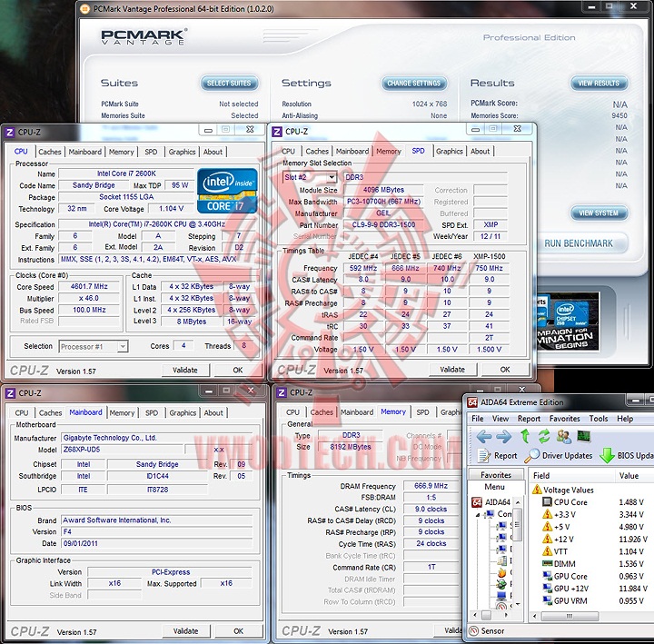Viewport: 654px width, 644px height.
Task: Open Mainboard tab in top-left CPU-Z window
Action: point(85,152)
